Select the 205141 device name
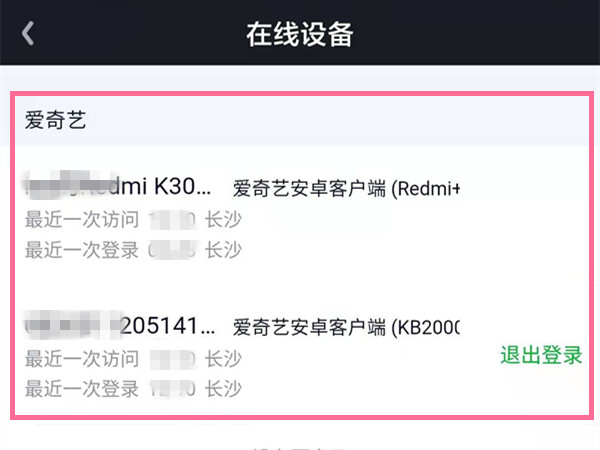 click(x=167, y=325)
